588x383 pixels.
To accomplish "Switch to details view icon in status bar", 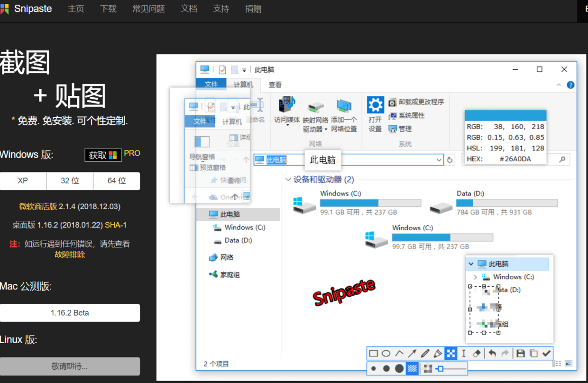I will coord(557,364).
